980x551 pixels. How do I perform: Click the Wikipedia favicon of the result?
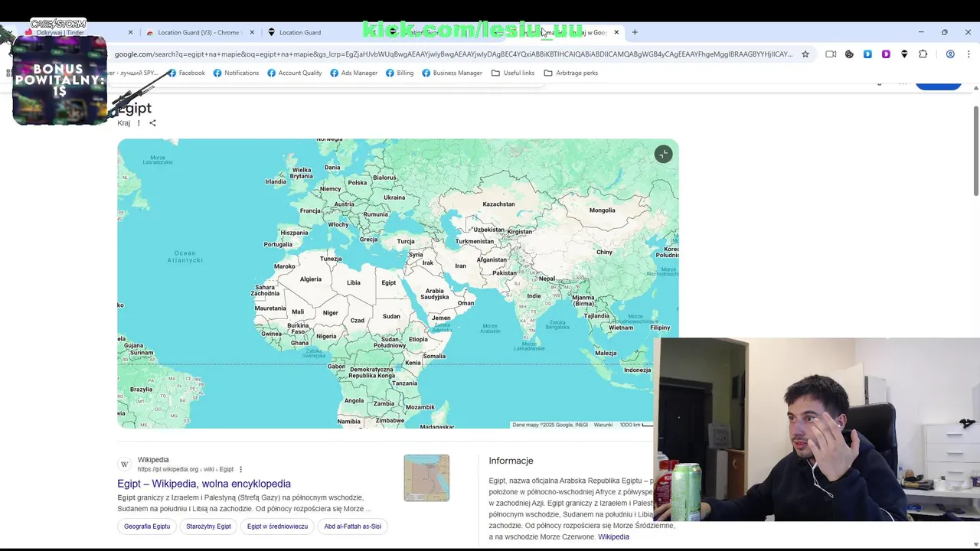[x=124, y=465]
